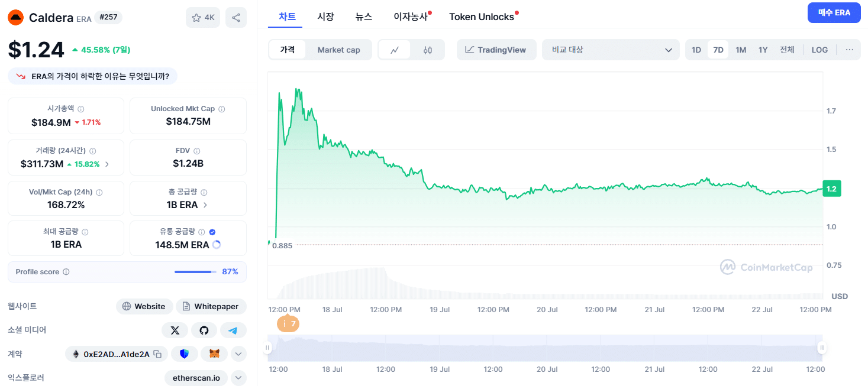Open the 비교 대상 dropdown
Screen dimensions: 868x386
click(611, 50)
